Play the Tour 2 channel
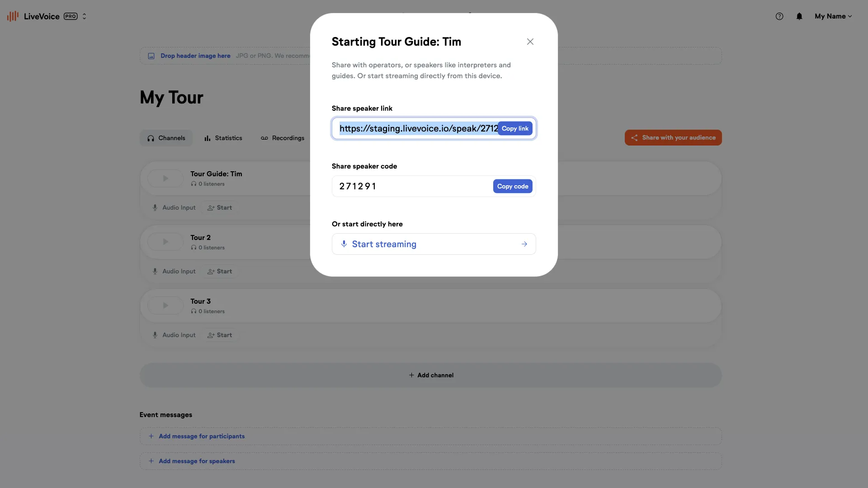 [x=165, y=242]
